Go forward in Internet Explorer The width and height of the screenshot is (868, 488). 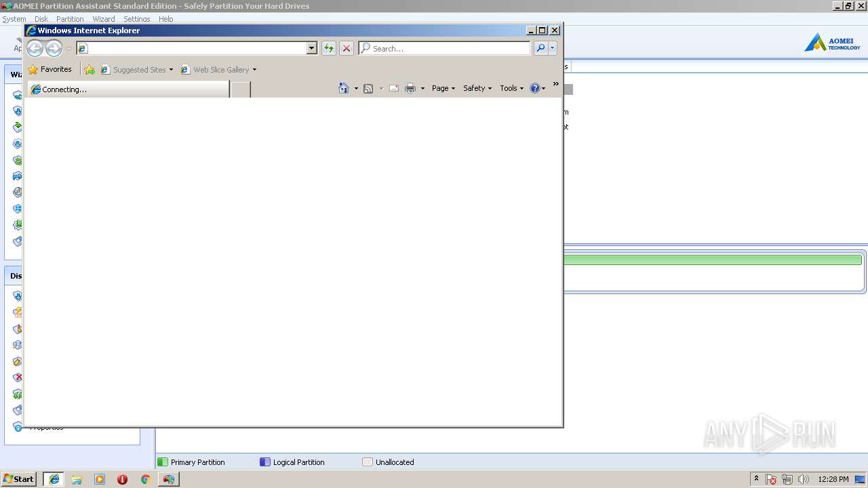click(x=54, y=48)
